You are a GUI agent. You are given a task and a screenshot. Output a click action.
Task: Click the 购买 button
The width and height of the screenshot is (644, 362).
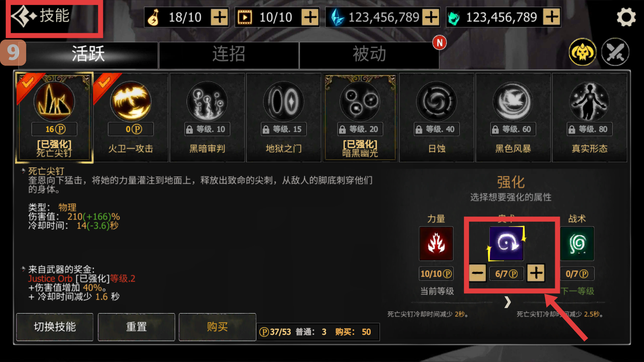pos(217,327)
